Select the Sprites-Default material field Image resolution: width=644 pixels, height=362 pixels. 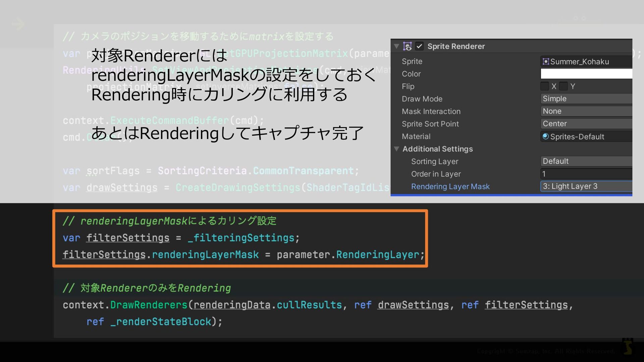586,136
